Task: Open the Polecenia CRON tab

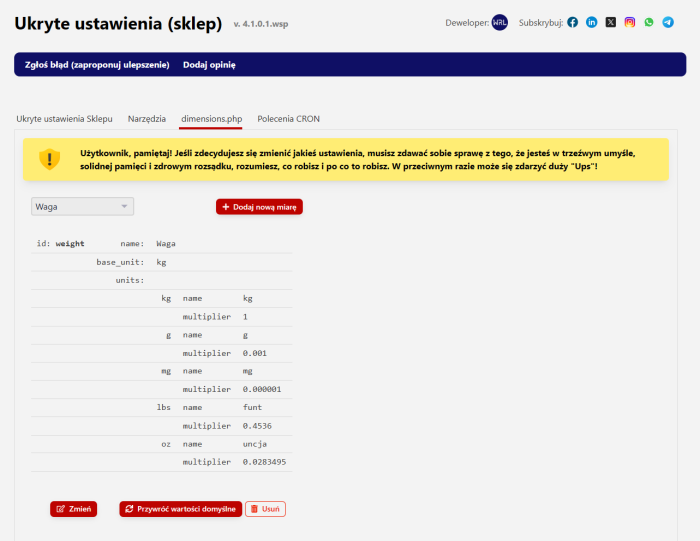Action: click(x=288, y=119)
